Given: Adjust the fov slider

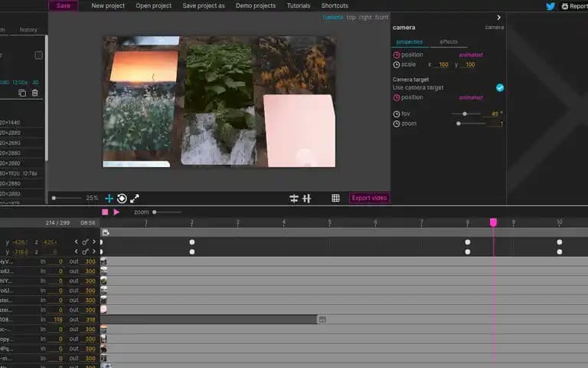Looking at the screenshot, I should [465, 113].
